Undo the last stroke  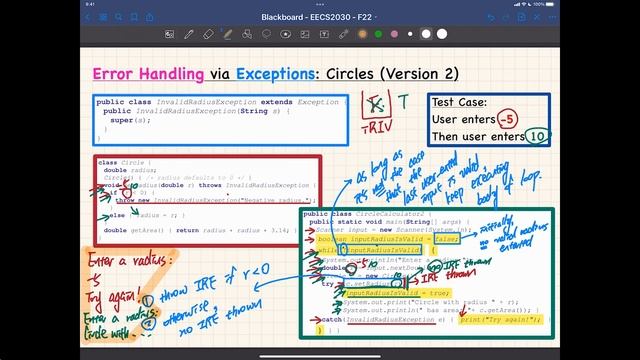pos(491,18)
